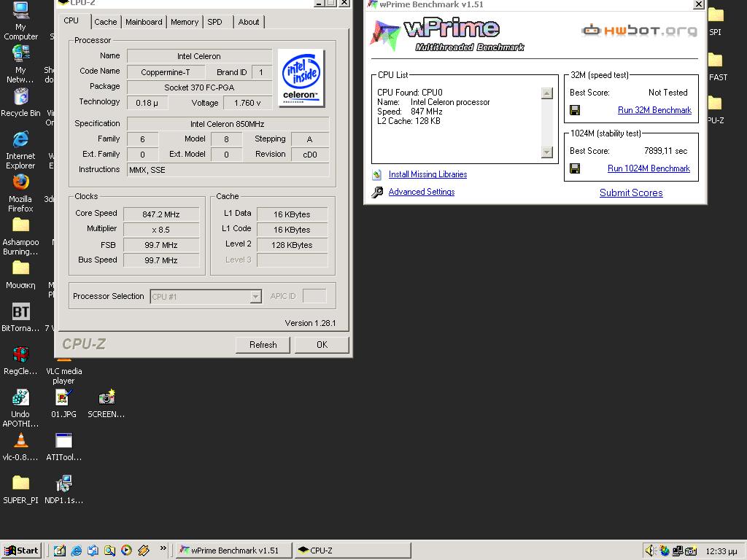Select the CPU tab in CPU-Z
The width and height of the screenshot is (747, 560).
(71, 21)
